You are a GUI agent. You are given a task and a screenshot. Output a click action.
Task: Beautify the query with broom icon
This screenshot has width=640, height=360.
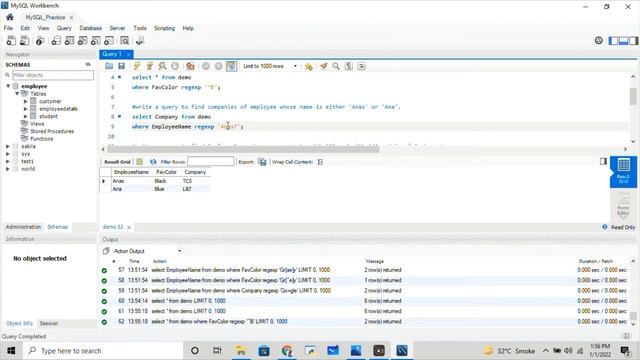coord(324,66)
